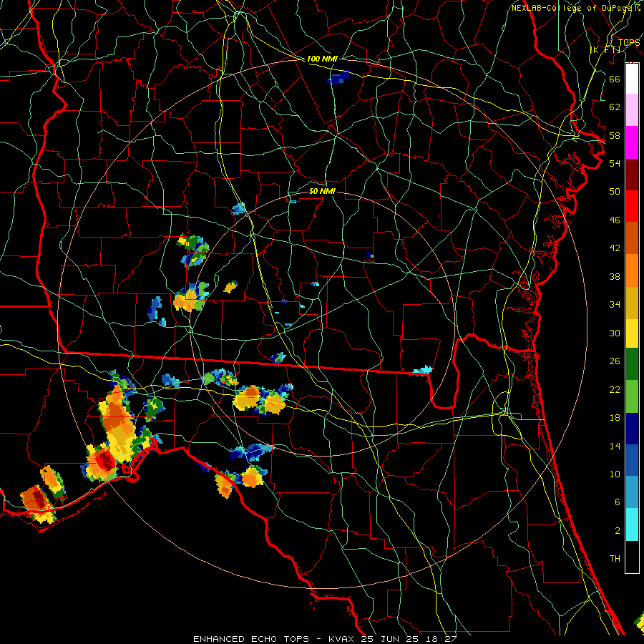Pick the cyan legend swatch below 6
Image resolution: width=644 pixels, height=644 pixels.
coord(632,525)
